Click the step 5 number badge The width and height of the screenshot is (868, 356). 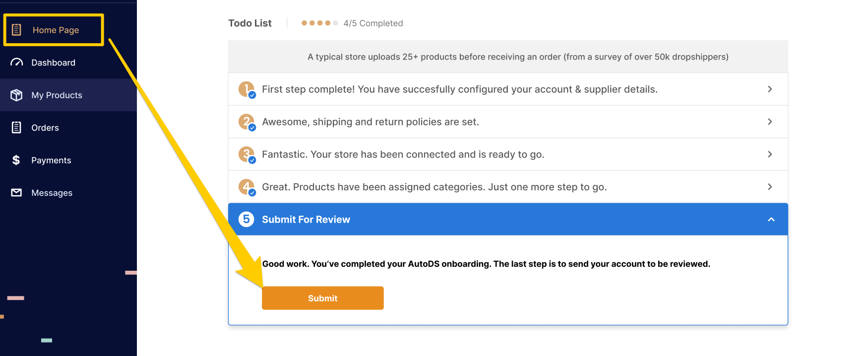coord(247,219)
